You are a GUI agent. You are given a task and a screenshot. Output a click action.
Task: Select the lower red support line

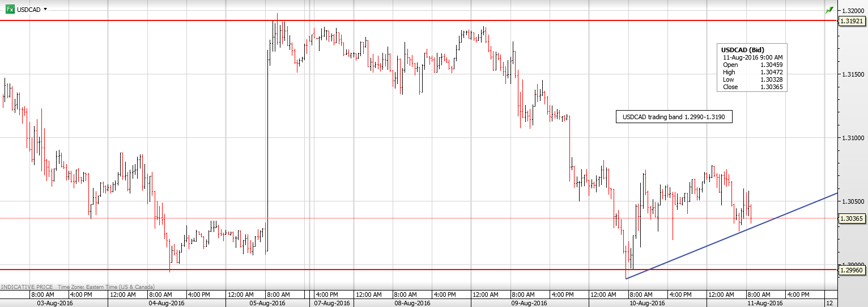point(419,270)
